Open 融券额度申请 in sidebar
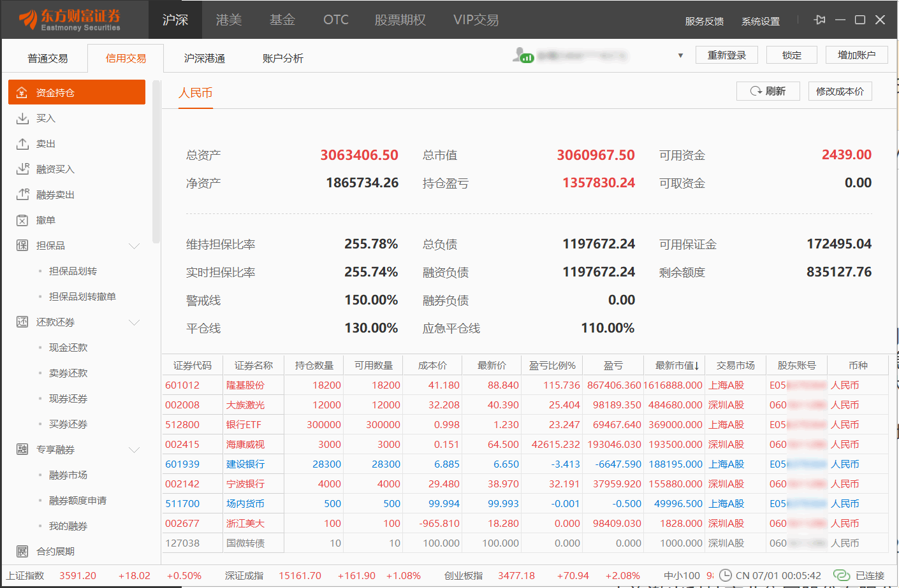This screenshot has height=588, width=899. (x=78, y=501)
